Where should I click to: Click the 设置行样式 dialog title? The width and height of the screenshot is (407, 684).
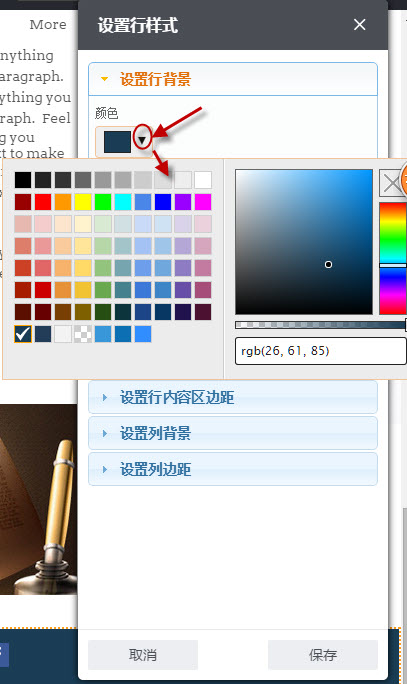coord(138,25)
